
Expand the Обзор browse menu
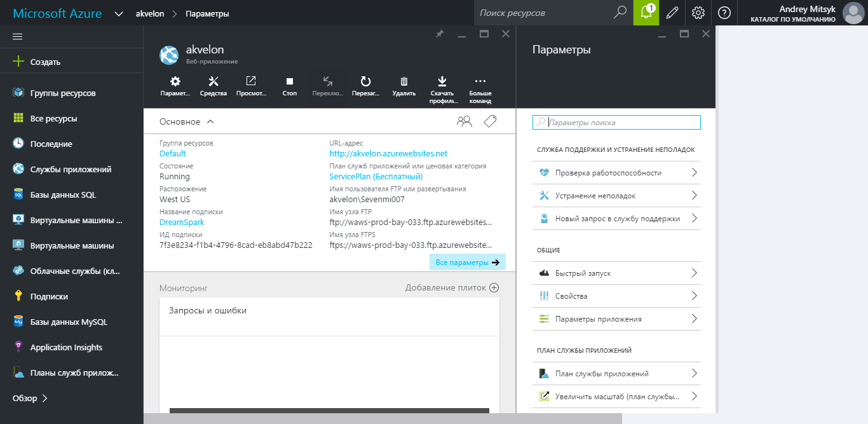click(x=31, y=399)
